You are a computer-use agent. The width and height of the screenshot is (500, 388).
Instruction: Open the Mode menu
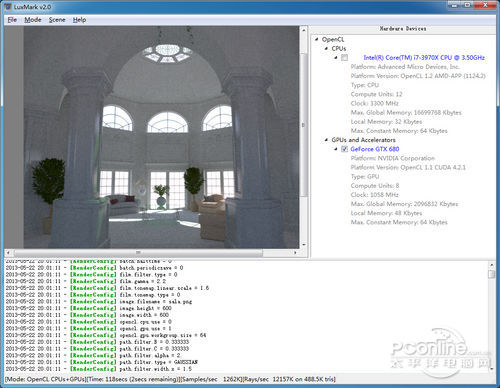click(x=33, y=20)
